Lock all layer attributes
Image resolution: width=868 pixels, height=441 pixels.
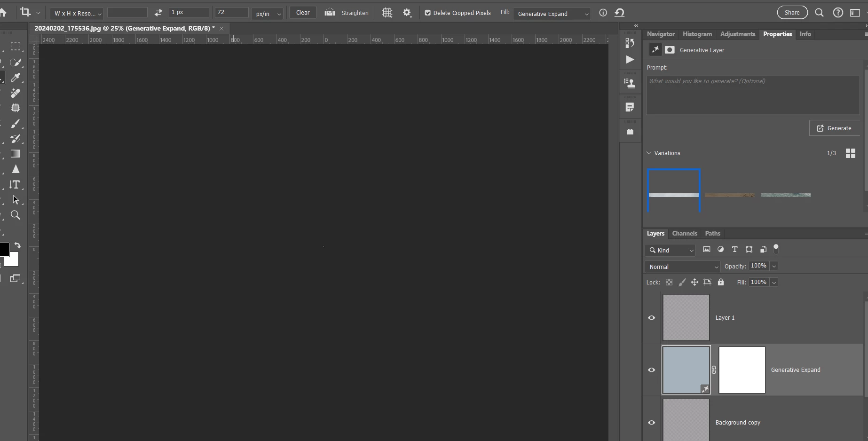click(721, 283)
